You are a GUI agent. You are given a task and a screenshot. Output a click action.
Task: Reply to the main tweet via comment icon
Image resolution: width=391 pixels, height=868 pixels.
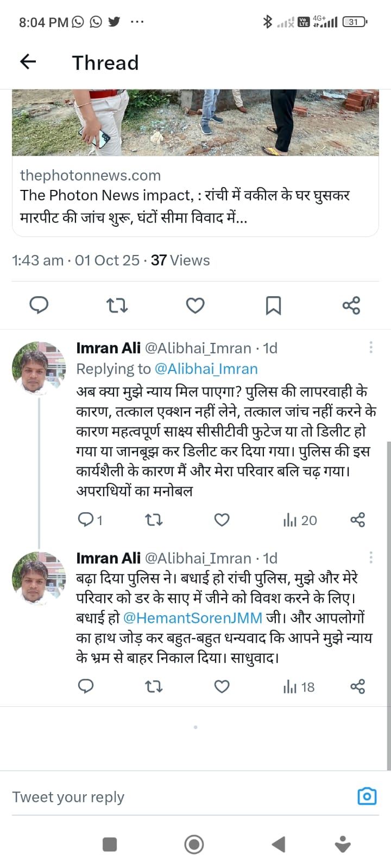39,305
